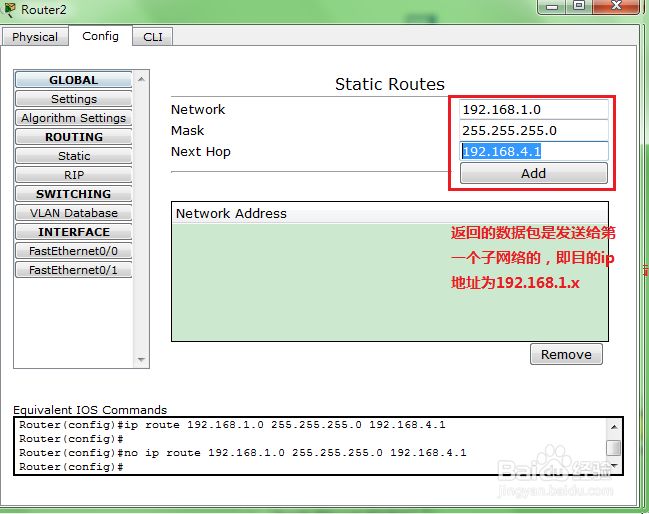The image size is (649, 514).
Task: Open the Static routing page
Action: (x=74, y=156)
